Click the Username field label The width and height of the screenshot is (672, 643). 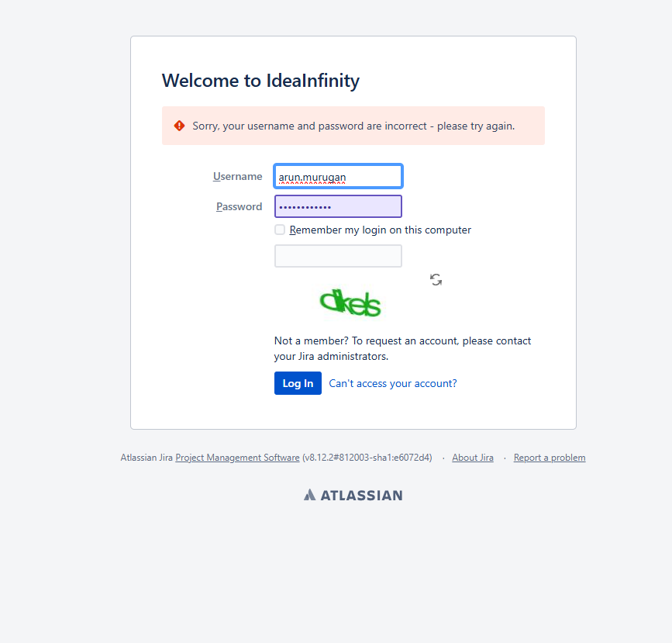tap(238, 177)
